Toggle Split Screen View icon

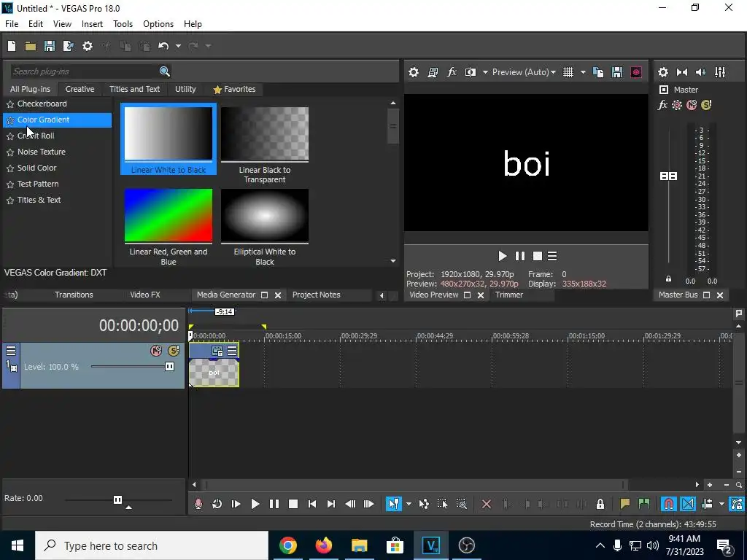pos(471,72)
